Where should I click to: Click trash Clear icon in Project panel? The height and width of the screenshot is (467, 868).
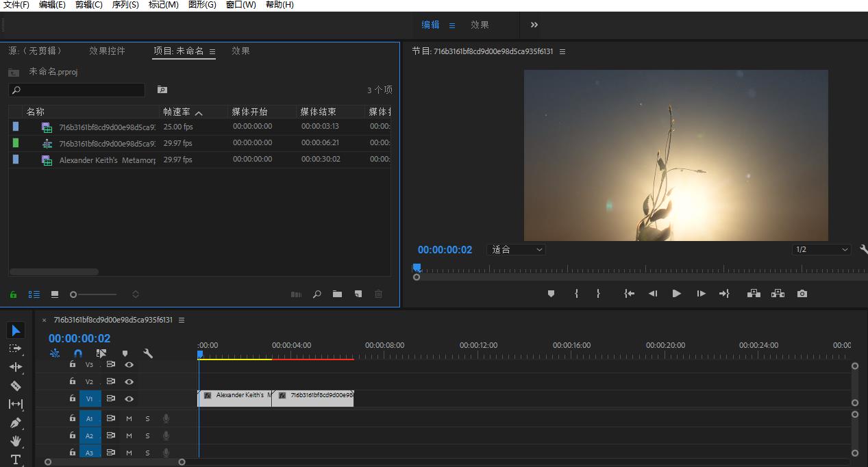[378, 294]
